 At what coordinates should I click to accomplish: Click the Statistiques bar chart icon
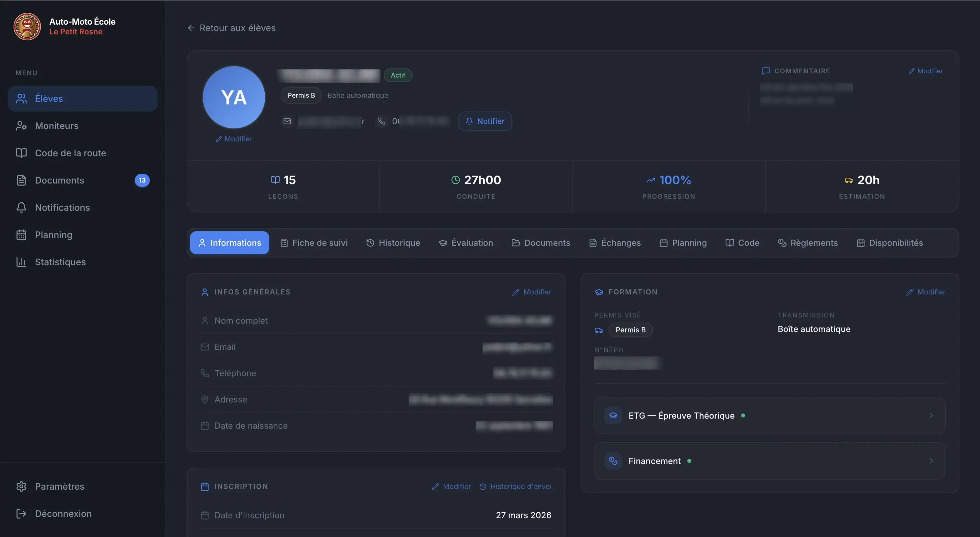(x=21, y=262)
